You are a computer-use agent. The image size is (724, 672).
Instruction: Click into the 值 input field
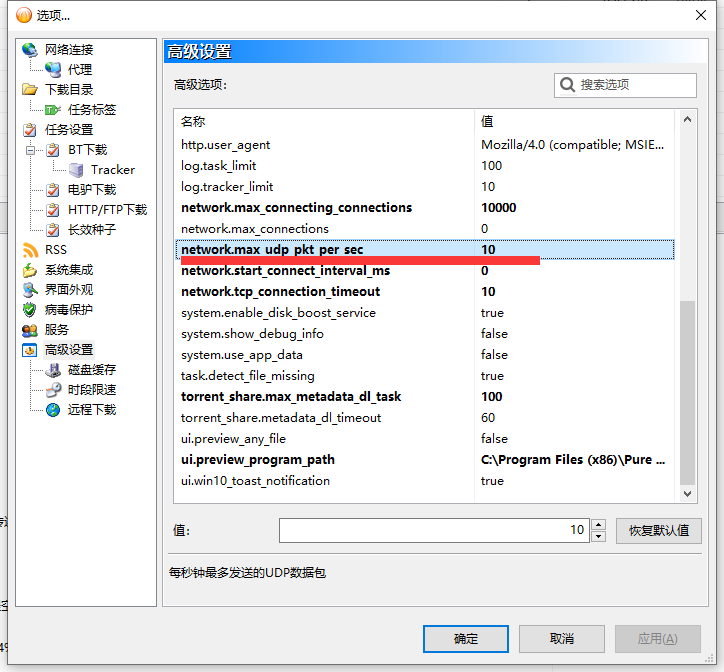[434, 530]
